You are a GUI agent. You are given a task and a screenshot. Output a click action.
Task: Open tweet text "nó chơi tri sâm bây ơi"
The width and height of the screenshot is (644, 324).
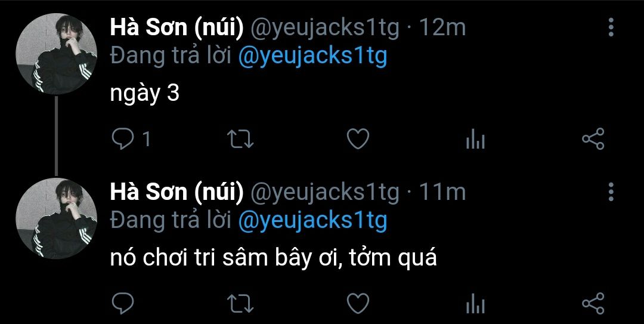click(274, 258)
